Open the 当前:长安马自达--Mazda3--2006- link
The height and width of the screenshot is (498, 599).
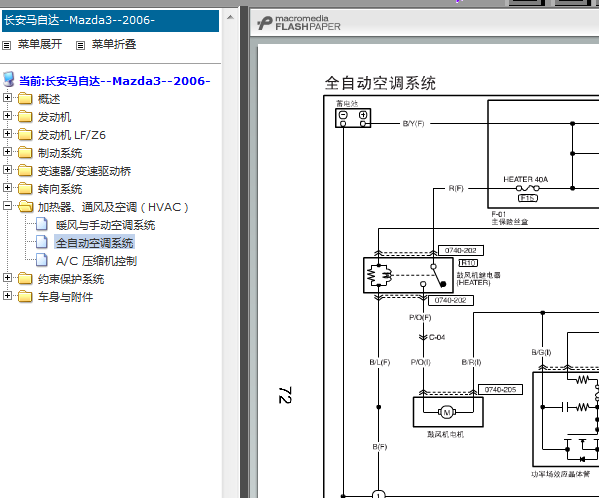click(115, 81)
